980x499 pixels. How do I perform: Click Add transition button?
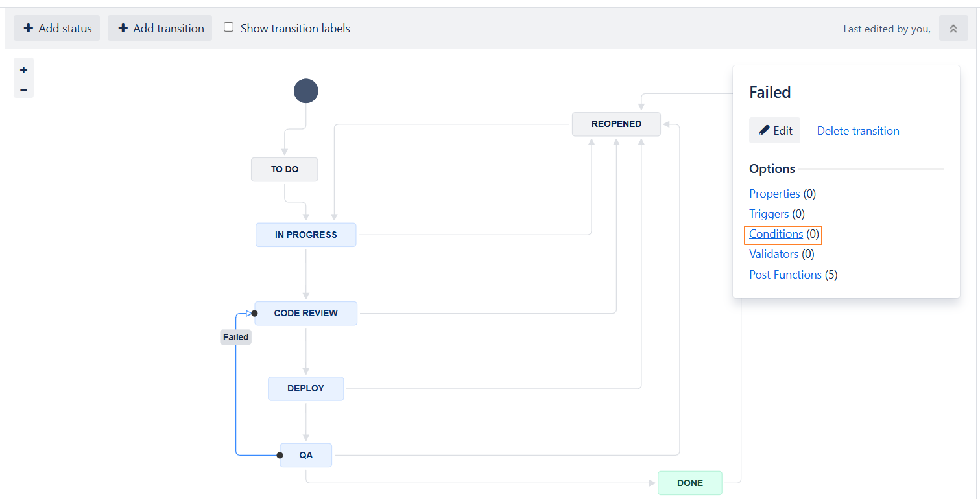click(x=160, y=29)
